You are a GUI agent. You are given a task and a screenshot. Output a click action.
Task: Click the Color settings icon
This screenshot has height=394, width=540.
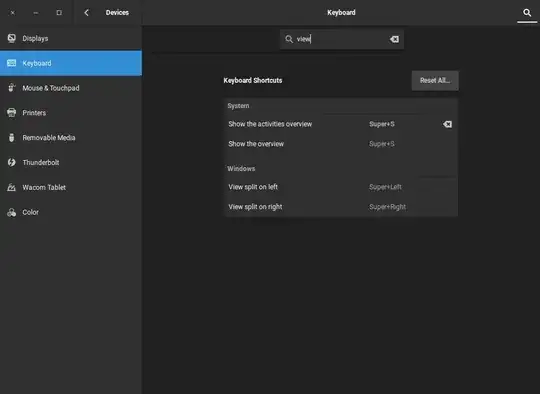[x=11, y=212]
